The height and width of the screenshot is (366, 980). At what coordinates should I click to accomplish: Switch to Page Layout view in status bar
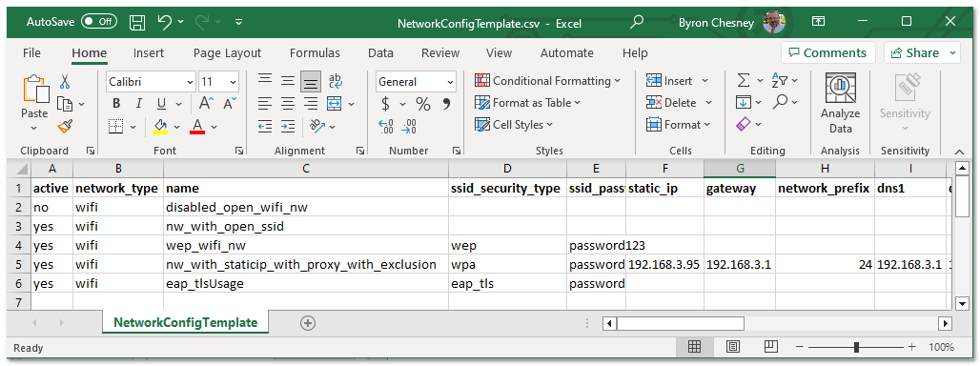coord(733,347)
